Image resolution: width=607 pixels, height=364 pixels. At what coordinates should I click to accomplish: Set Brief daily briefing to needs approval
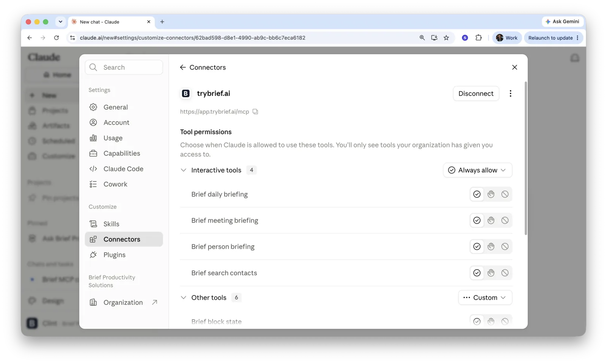click(x=491, y=195)
